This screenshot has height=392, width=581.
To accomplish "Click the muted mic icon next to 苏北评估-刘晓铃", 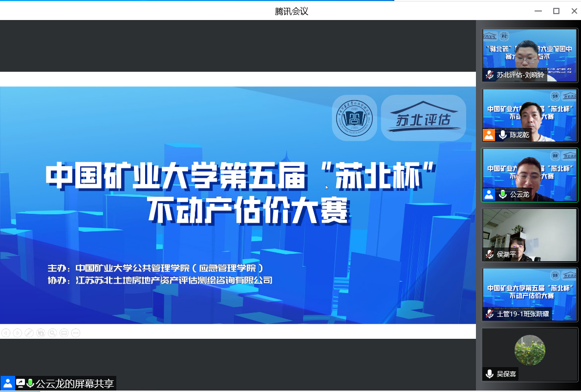I will tap(490, 75).
